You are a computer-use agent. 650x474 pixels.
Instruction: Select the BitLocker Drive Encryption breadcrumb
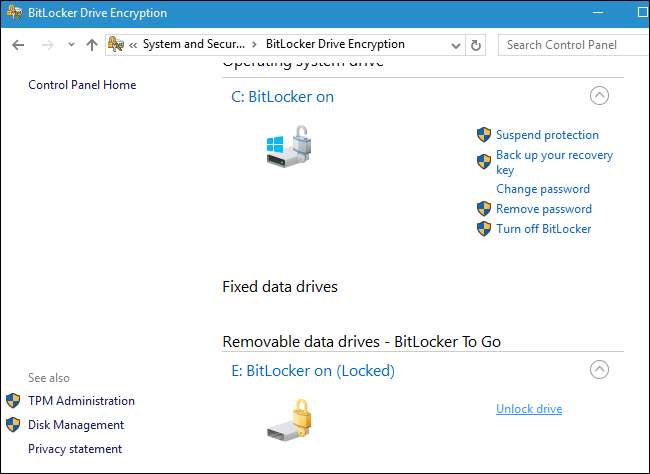coord(335,45)
